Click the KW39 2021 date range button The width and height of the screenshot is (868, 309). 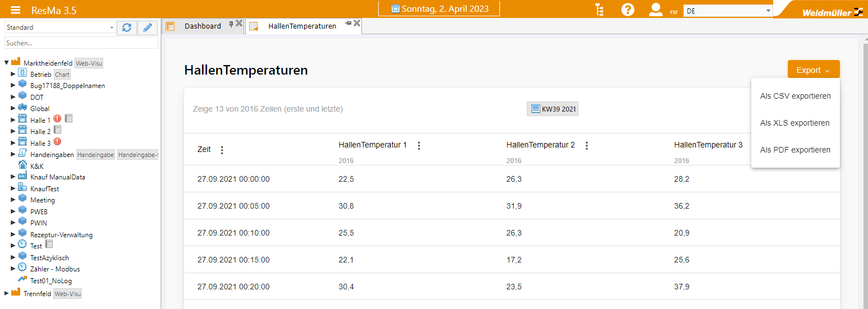(x=552, y=109)
